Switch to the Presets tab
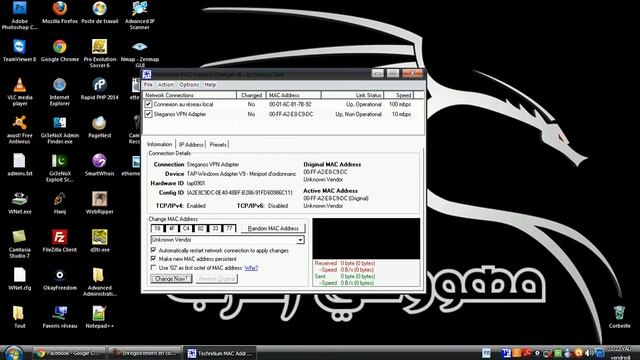The width and height of the screenshot is (640, 360). 218,144
